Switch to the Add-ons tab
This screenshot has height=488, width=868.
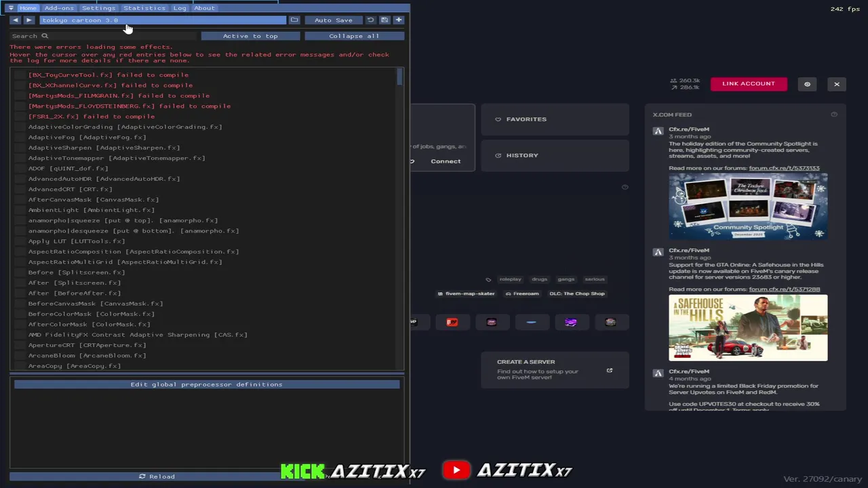[59, 8]
